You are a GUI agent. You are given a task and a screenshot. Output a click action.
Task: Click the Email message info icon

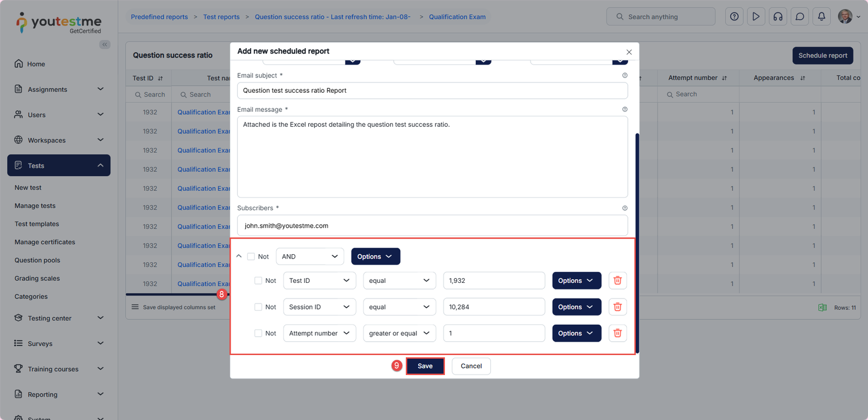[625, 109]
